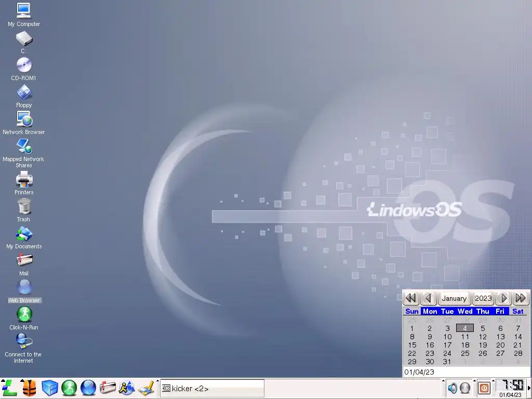Image resolution: width=532 pixels, height=399 pixels.
Task: Open the blue file cabinet panel icon
Action: pos(49,388)
